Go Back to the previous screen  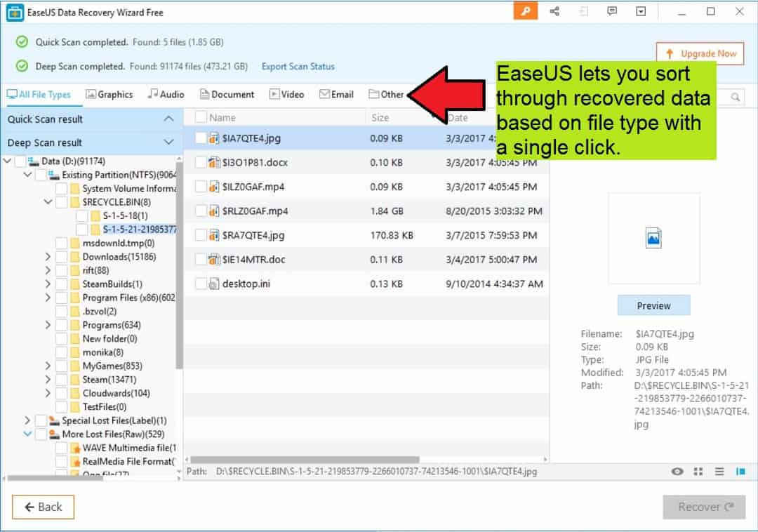pos(43,507)
